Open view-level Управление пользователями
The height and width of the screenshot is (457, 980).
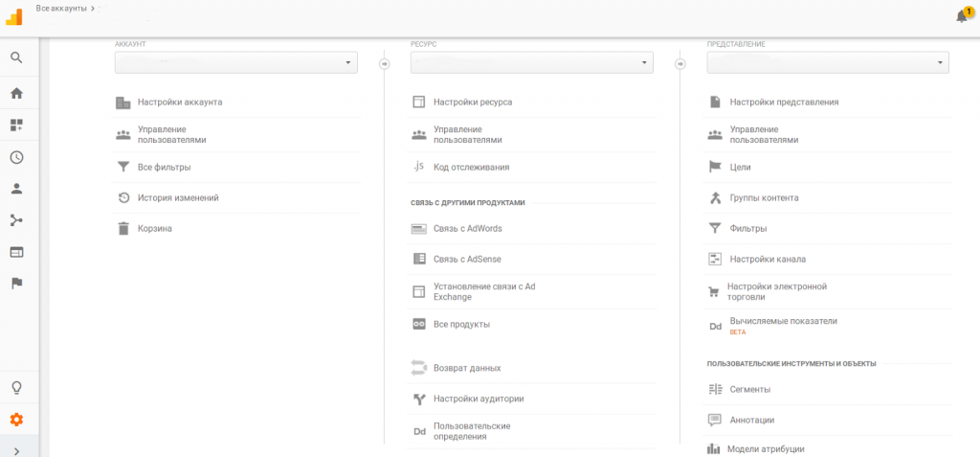point(764,134)
